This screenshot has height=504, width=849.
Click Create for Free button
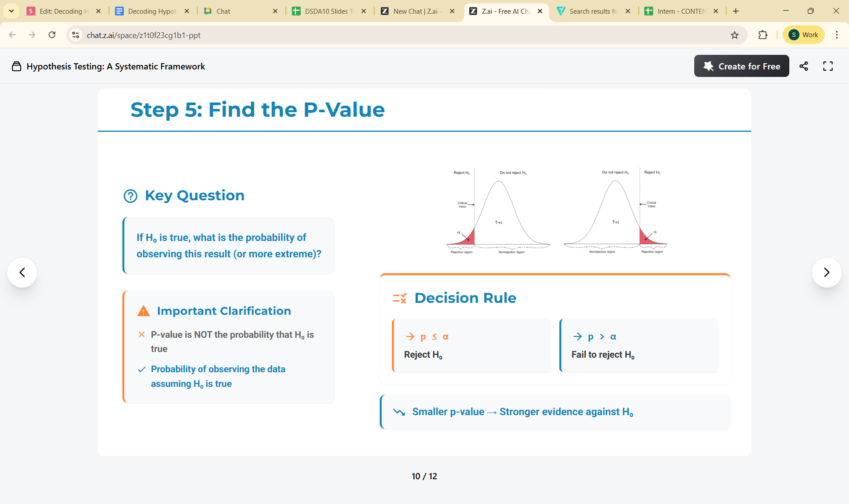click(x=742, y=66)
